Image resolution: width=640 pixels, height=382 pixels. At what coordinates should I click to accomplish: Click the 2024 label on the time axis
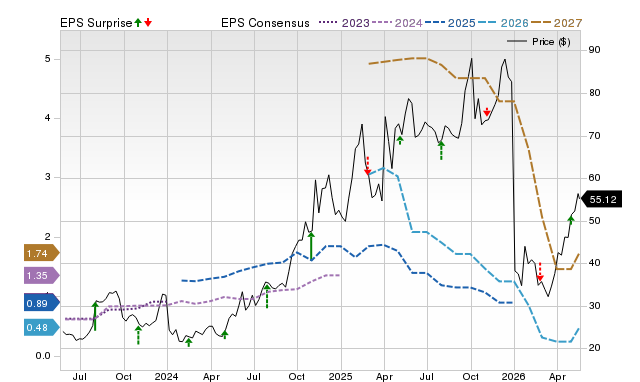coord(167,376)
